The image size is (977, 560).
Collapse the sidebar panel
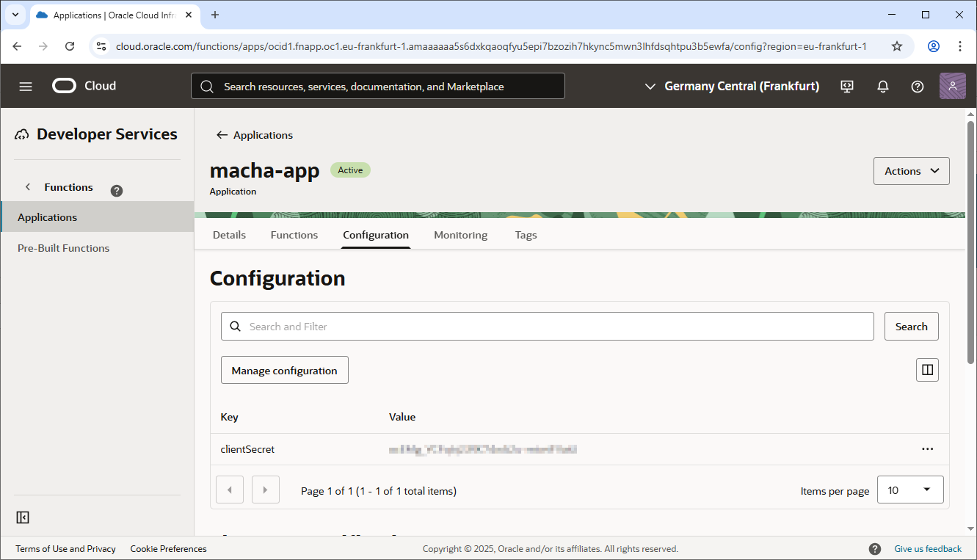(23, 517)
